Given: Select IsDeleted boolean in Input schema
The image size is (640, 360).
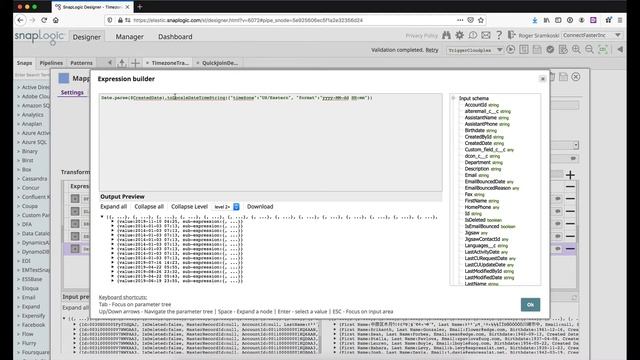Looking at the screenshot, I should 483,220.
